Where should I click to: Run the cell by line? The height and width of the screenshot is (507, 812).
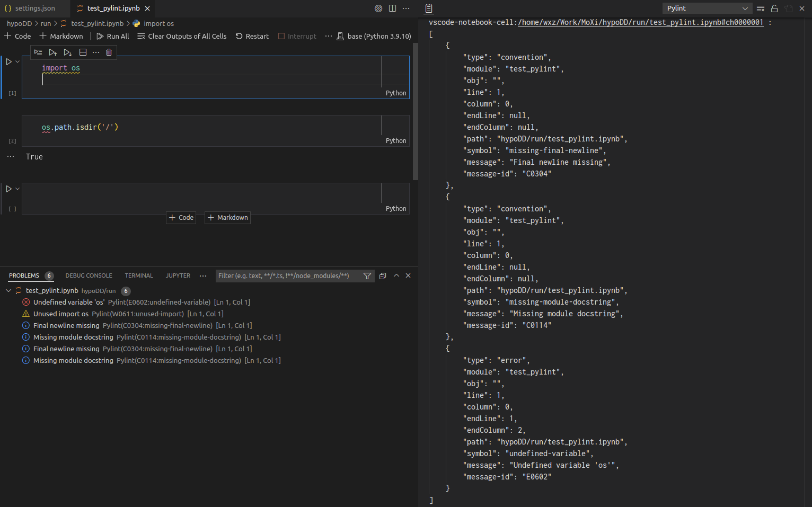pyautogui.click(x=38, y=52)
